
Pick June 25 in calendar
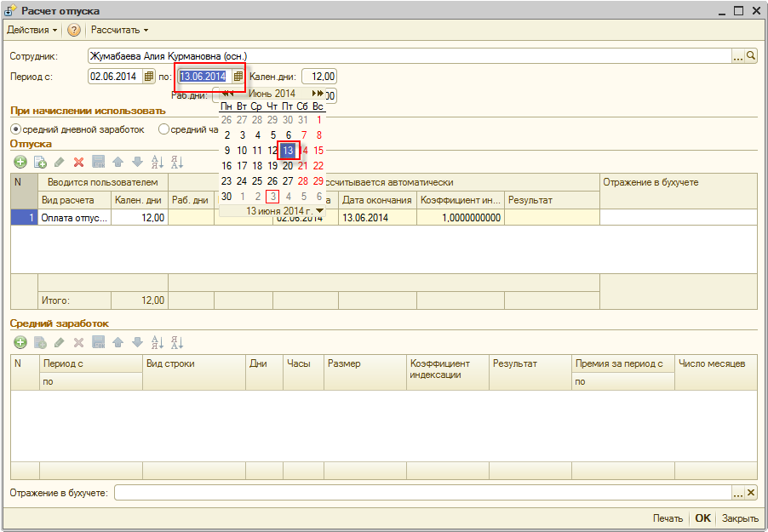point(257,181)
